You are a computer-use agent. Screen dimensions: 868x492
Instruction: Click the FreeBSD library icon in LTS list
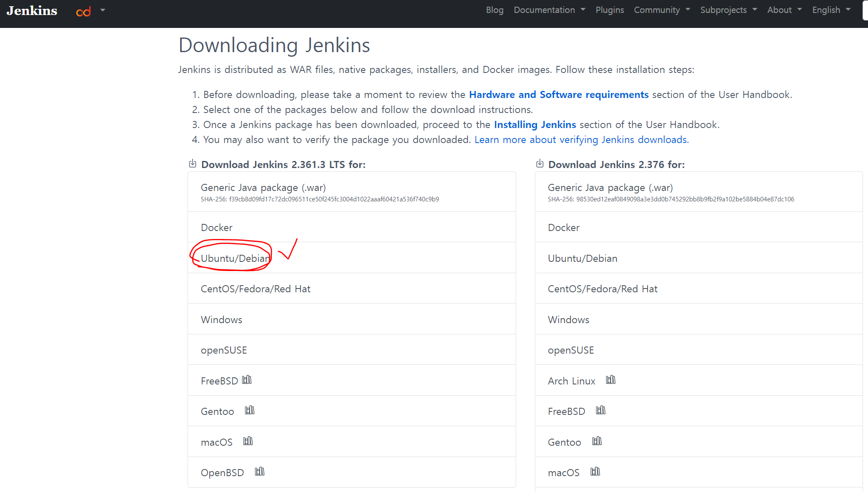point(247,380)
